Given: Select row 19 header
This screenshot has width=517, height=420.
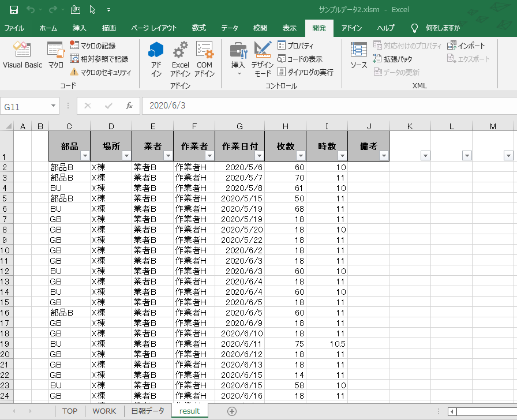Looking at the screenshot, I should 5,344.
